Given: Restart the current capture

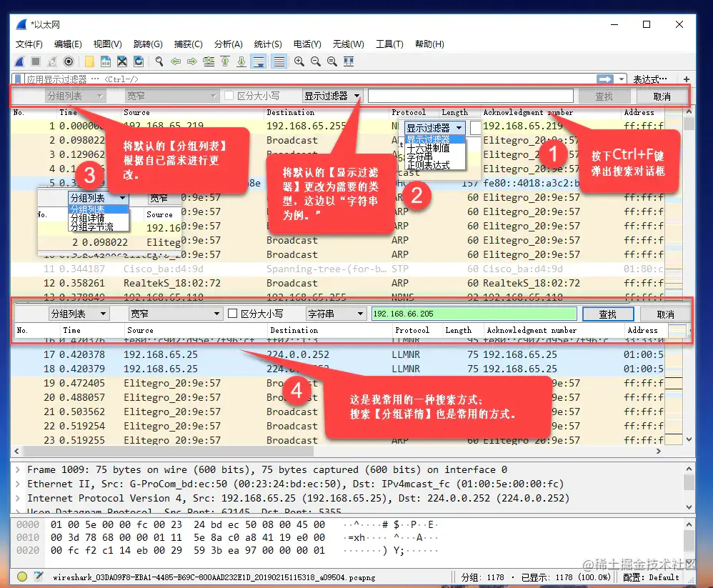Looking at the screenshot, I should pyautogui.click(x=52, y=61).
